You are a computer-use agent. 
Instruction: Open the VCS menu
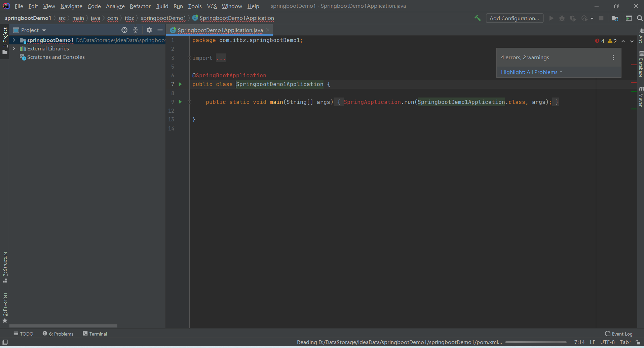[x=212, y=6]
